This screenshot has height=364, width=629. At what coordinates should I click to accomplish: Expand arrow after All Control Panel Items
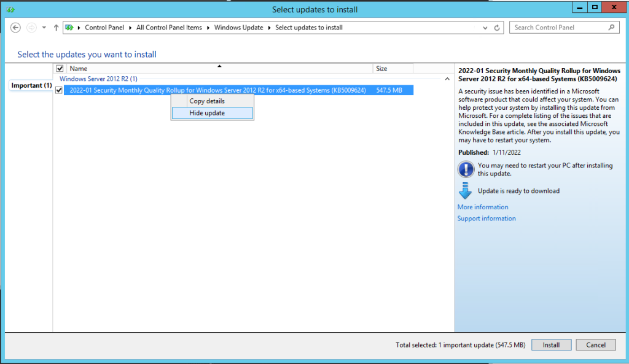click(208, 28)
